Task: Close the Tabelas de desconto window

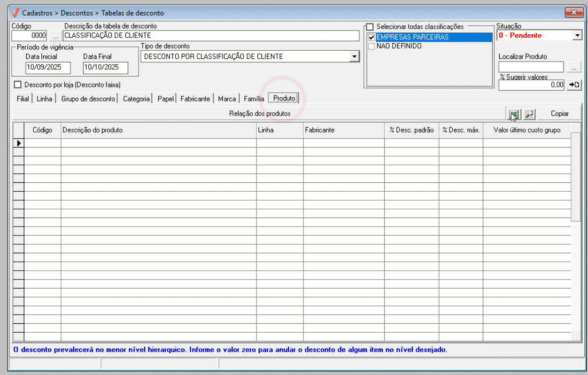Action: coord(573,13)
